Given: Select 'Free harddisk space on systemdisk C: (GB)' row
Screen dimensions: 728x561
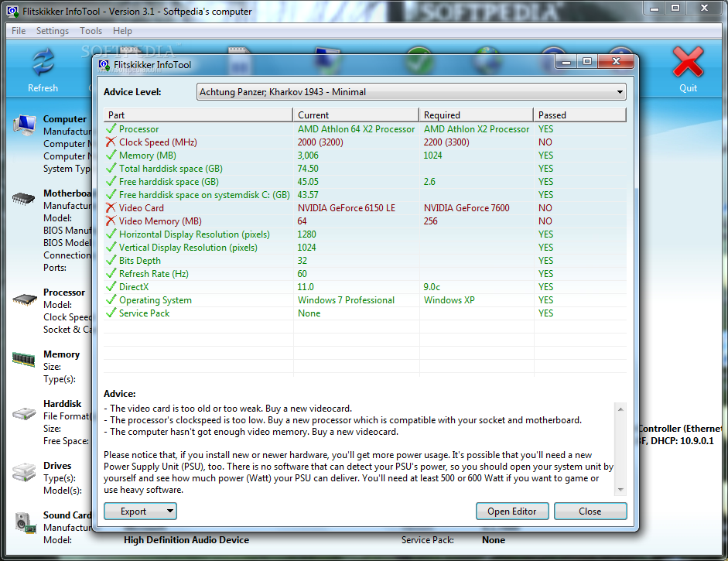Looking at the screenshot, I should coord(365,194).
